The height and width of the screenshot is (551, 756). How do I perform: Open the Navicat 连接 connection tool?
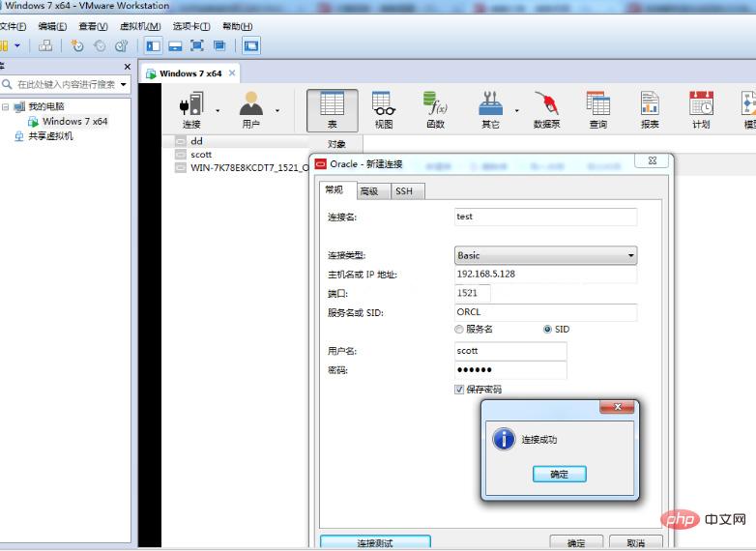tap(191, 110)
